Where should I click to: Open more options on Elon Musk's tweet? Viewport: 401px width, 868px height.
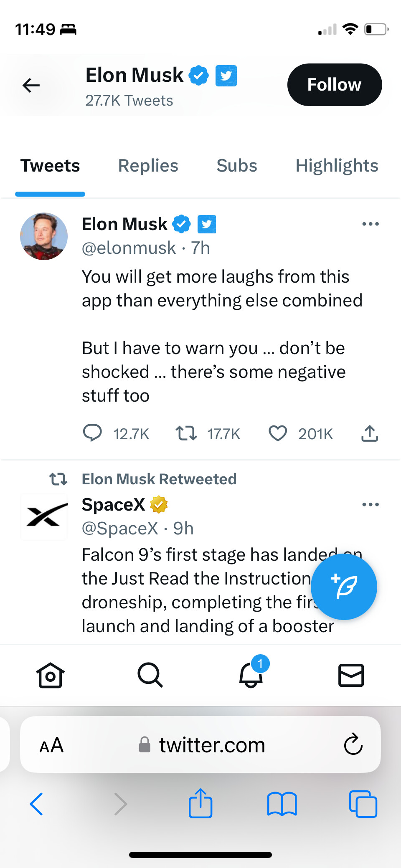click(x=370, y=224)
